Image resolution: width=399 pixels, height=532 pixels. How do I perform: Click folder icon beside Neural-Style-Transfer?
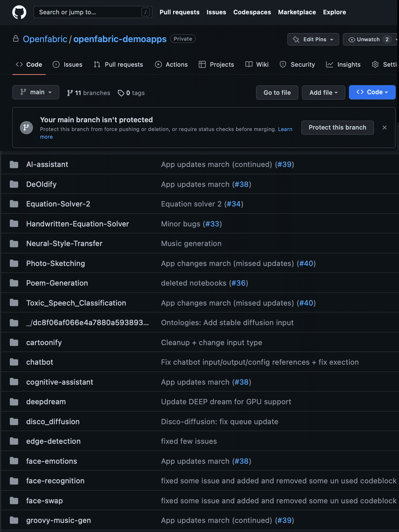tap(14, 244)
